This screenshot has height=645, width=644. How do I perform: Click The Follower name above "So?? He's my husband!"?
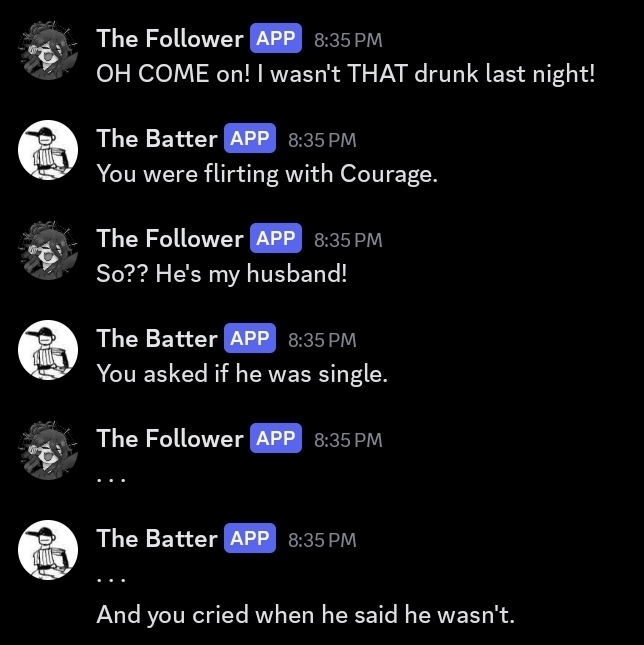[x=169, y=239]
